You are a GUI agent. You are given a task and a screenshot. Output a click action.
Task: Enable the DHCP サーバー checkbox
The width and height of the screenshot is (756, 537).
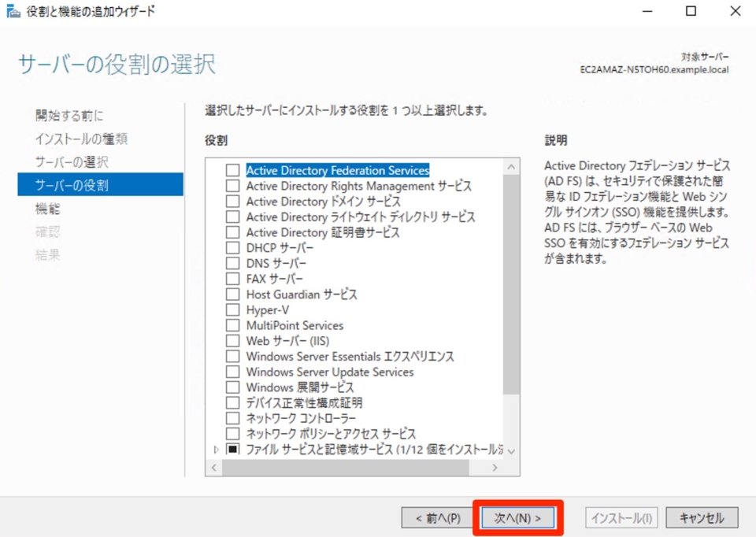tap(233, 248)
